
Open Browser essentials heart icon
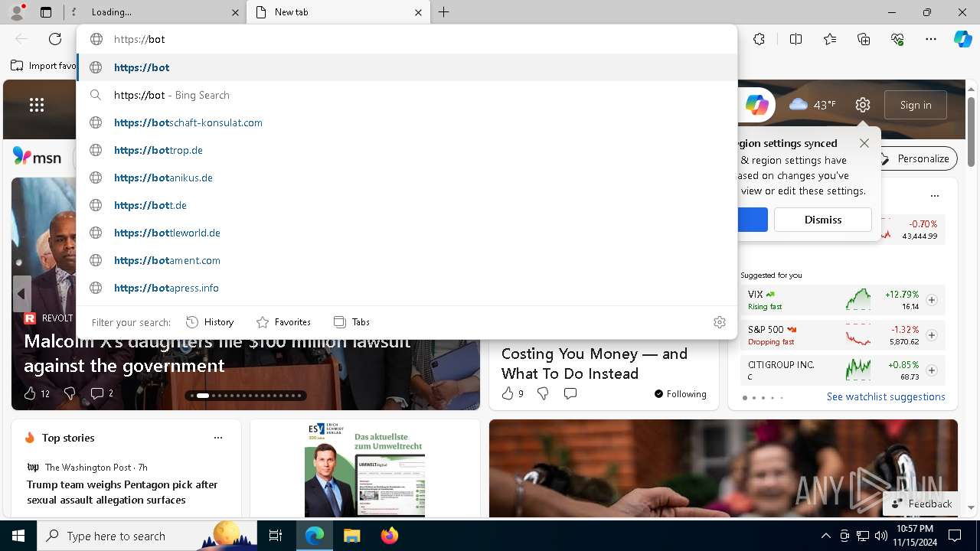tap(897, 39)
